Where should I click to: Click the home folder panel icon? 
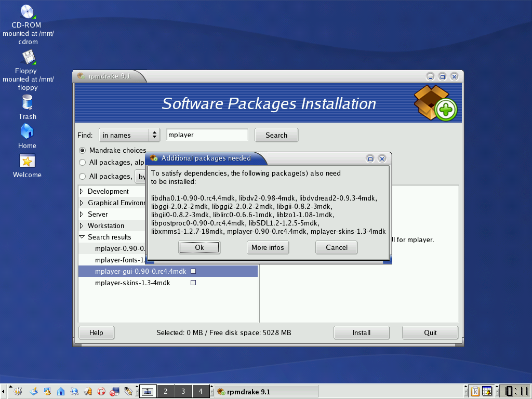click(x=61, y=392)
